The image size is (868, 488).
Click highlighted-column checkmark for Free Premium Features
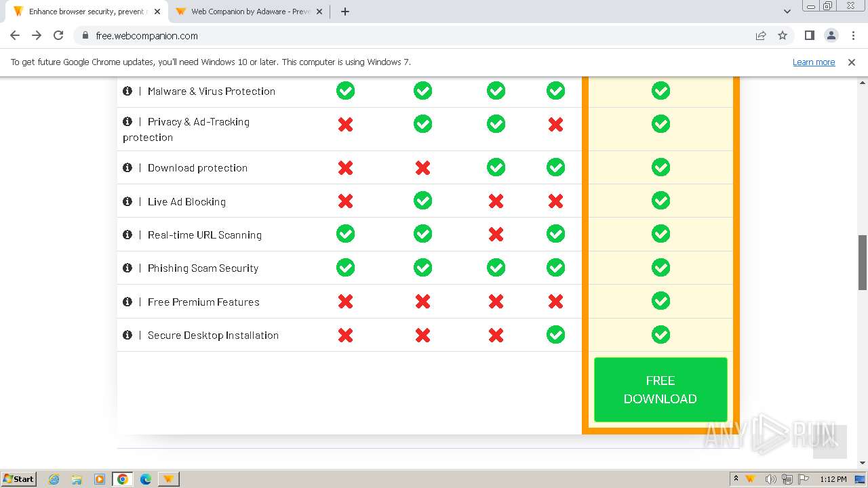[660, 301]
